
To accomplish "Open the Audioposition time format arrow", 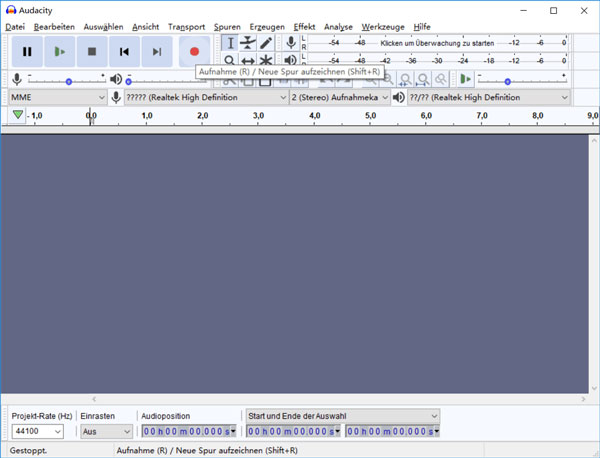I will (233, 432).
